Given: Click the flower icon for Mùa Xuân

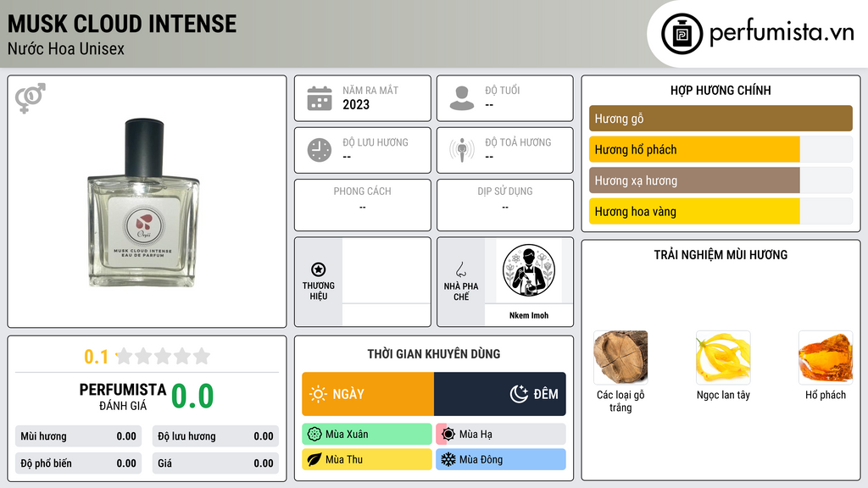Looking at the screenshot, I should pyautogui.click(x=314, y=435).
